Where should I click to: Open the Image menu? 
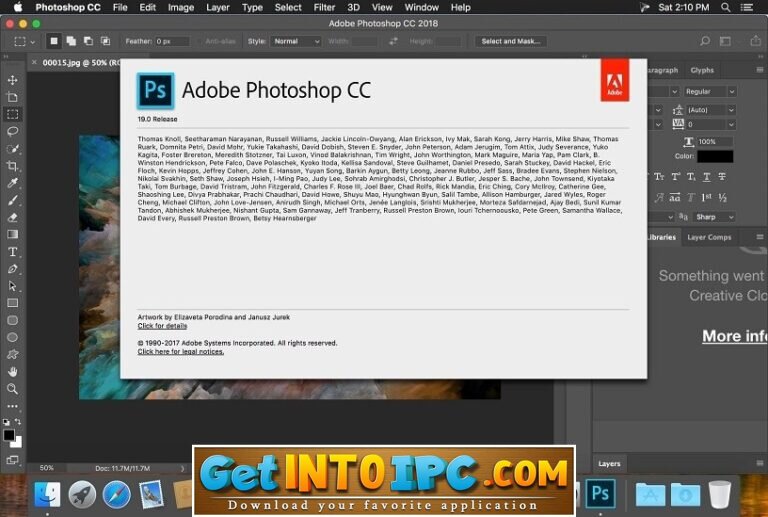tap(181, 7)
